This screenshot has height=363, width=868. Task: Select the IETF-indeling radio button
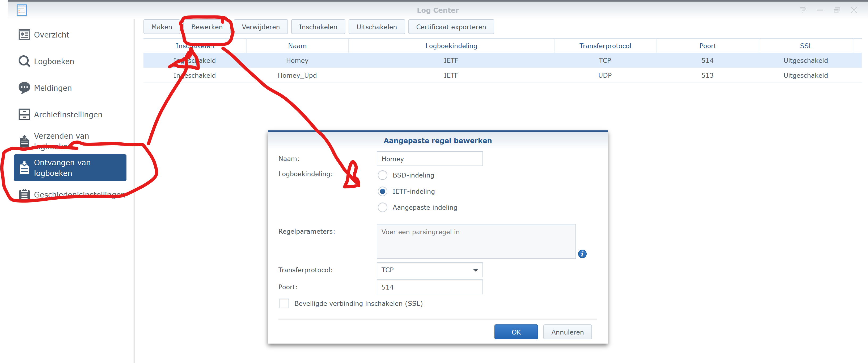(x=382, y=191)
